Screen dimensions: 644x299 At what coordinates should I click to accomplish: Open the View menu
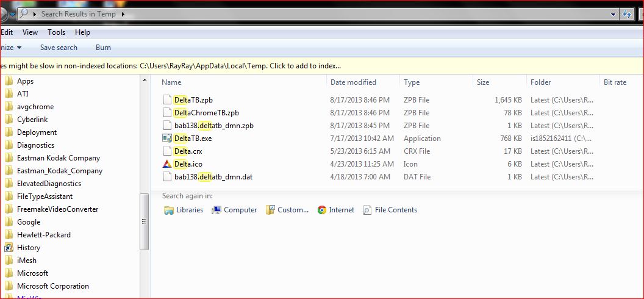pyautogui.click(x=30, y=32)
